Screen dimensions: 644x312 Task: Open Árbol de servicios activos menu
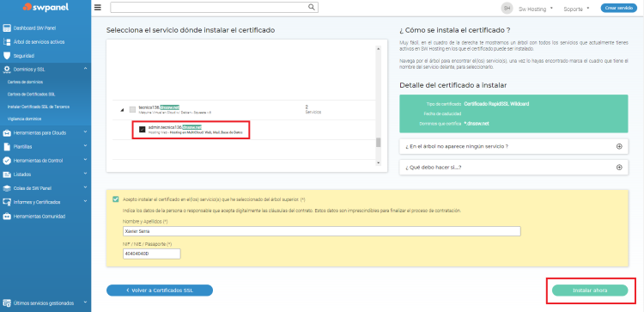pyautogui.click(x=39, y=42)
